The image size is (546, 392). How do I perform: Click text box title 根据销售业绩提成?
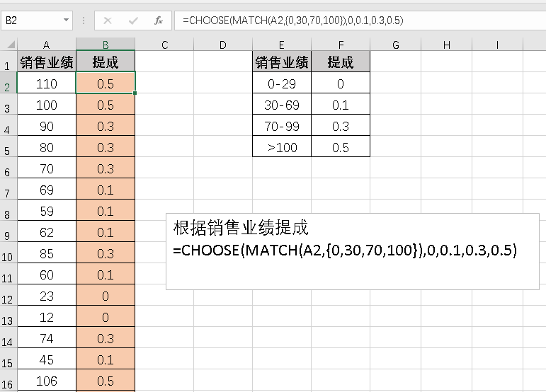(x=241, y=227)
